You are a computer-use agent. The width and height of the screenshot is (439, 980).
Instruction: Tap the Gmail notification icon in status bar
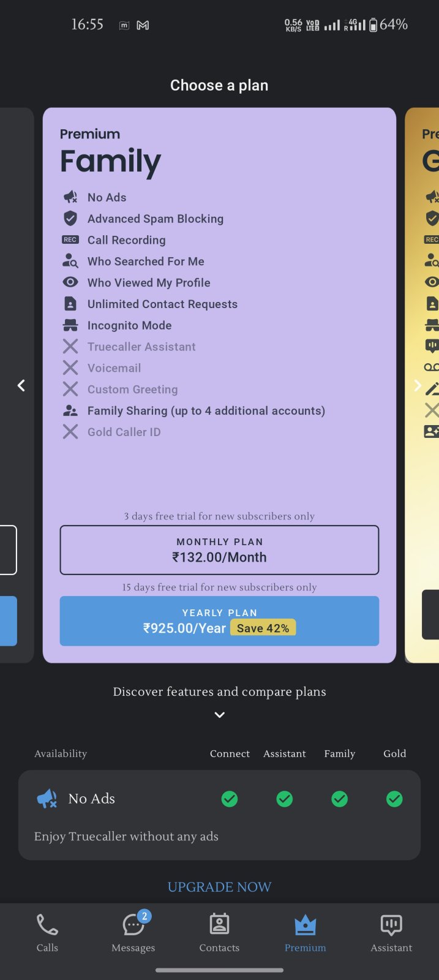pyautogui.click(x=143, y=25)
